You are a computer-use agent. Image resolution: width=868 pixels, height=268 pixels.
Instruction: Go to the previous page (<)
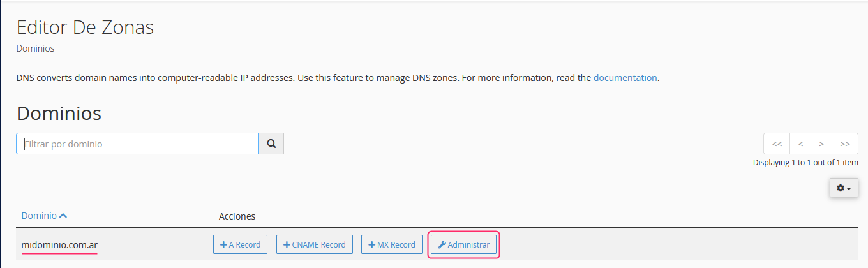(800, 144)
